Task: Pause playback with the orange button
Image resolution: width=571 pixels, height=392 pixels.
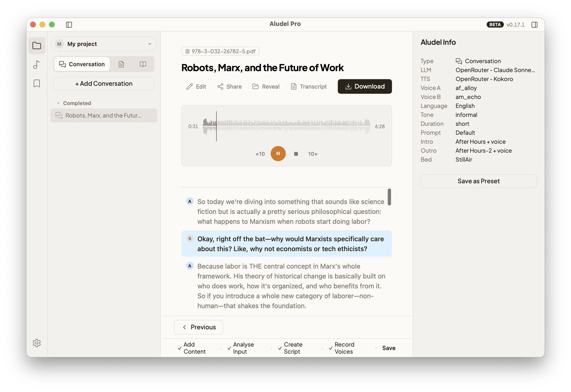Action: tap(278, 154)
